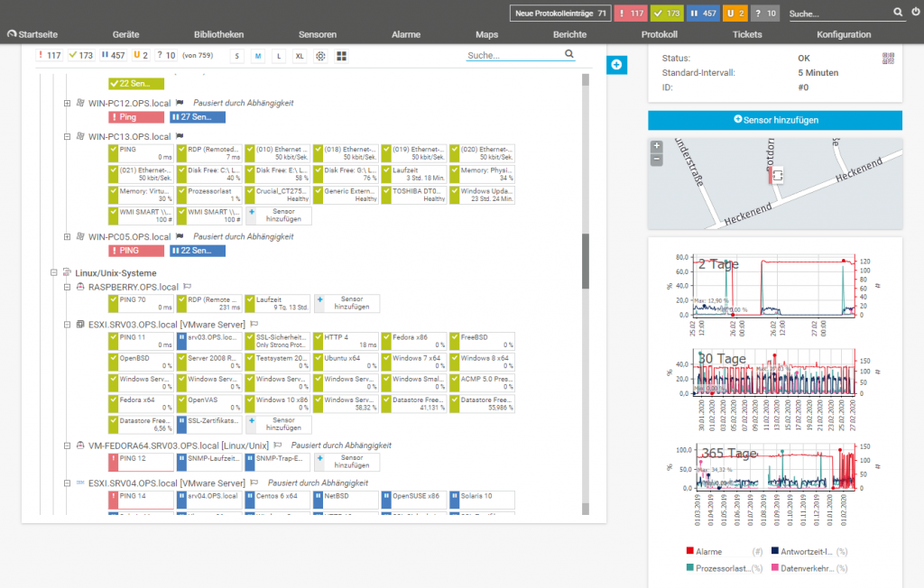The width and height of the screenshot is (924, 588).
Task: Zoom out on the map
Action: pos(656,159)
